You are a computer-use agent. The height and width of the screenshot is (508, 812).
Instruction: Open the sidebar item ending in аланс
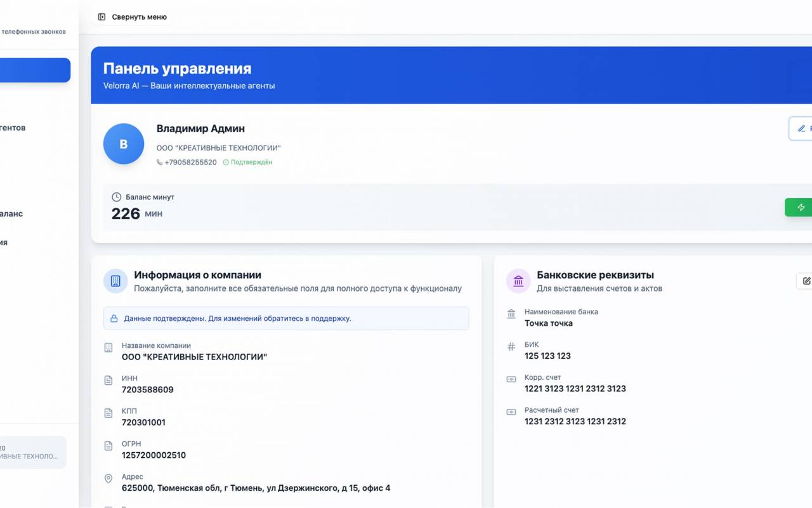click(11, 214)
